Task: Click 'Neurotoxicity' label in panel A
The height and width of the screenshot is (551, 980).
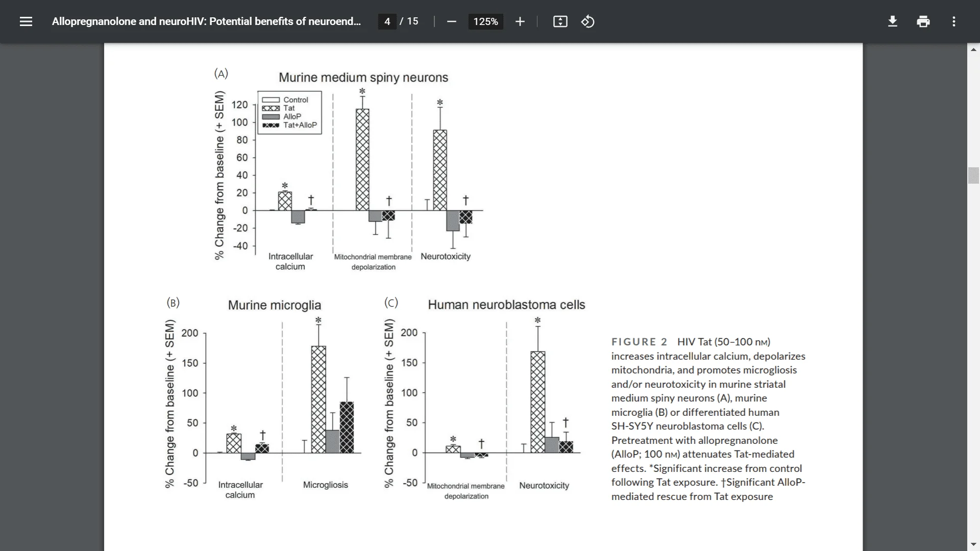Action: click(x=446, y=256)
